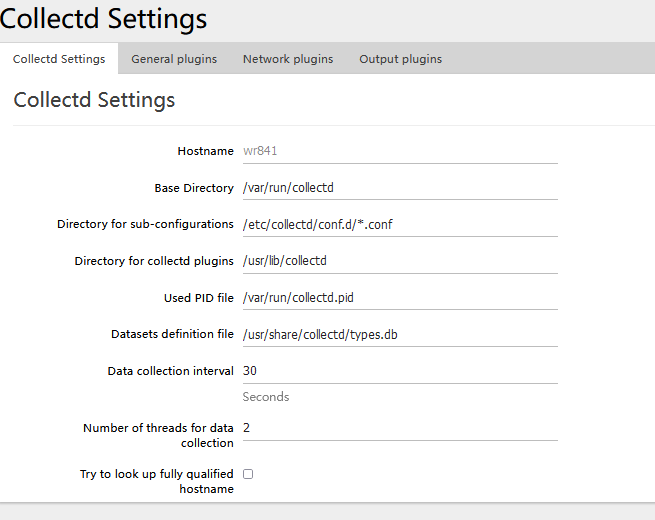Click the Datasets definition file label
655x520 pixels.
(172, 334)
